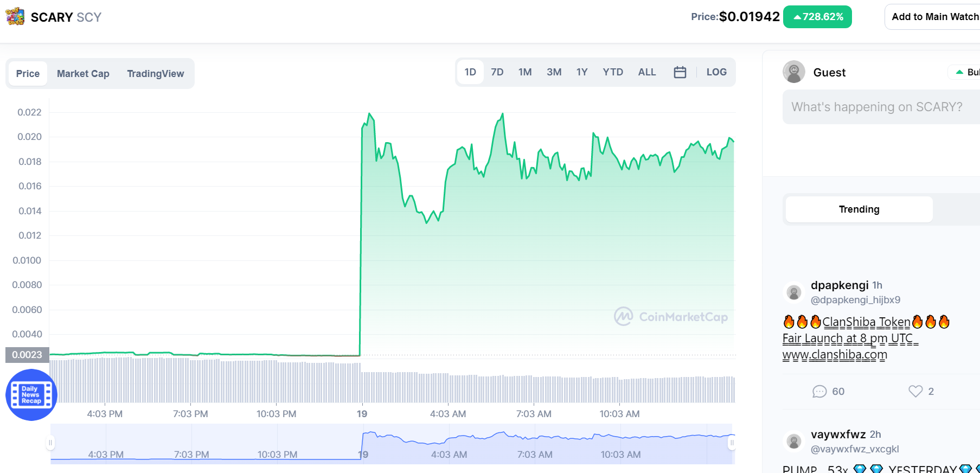Click the @vaywxfwz_vxcgkl handle
980x473 pixels.
coord(855,449)
